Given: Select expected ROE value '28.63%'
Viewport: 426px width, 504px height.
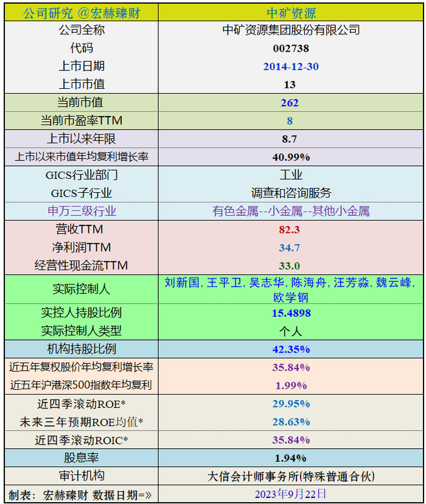Looking at the screenshot, I should pyautogui.click(x=291, y=422).
